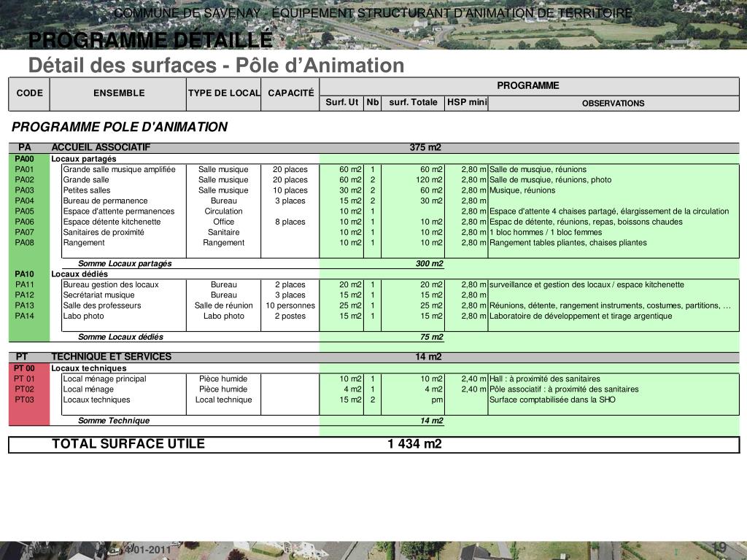This screenshot has width=747, height=560.
Task: Click the 'CODE' column header
Action: click(29, 93)
